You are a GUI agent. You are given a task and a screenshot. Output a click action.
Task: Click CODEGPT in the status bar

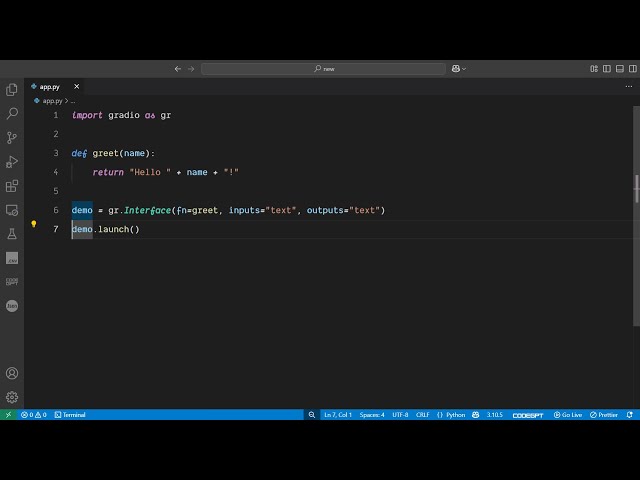[x=528, y=415]
